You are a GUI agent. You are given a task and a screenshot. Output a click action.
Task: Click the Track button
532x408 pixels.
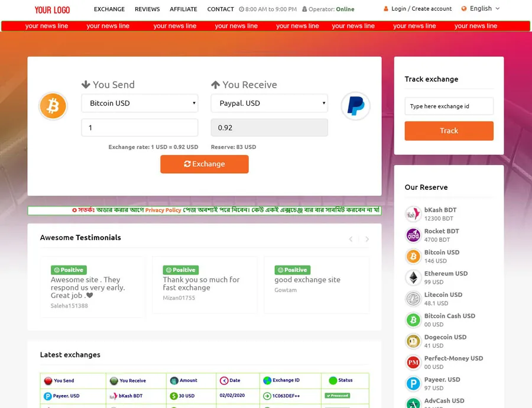point(449,131)
